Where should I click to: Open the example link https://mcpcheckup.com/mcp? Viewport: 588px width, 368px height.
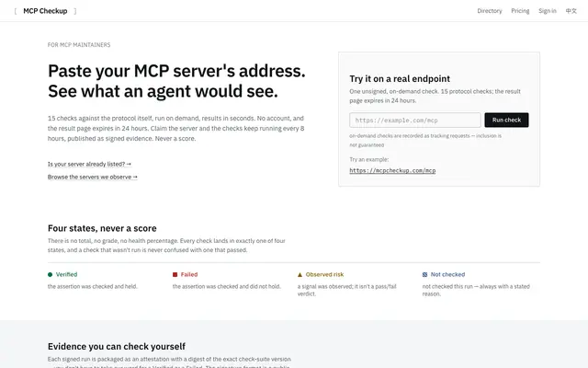pyautogui.click(x=392, y=170)
